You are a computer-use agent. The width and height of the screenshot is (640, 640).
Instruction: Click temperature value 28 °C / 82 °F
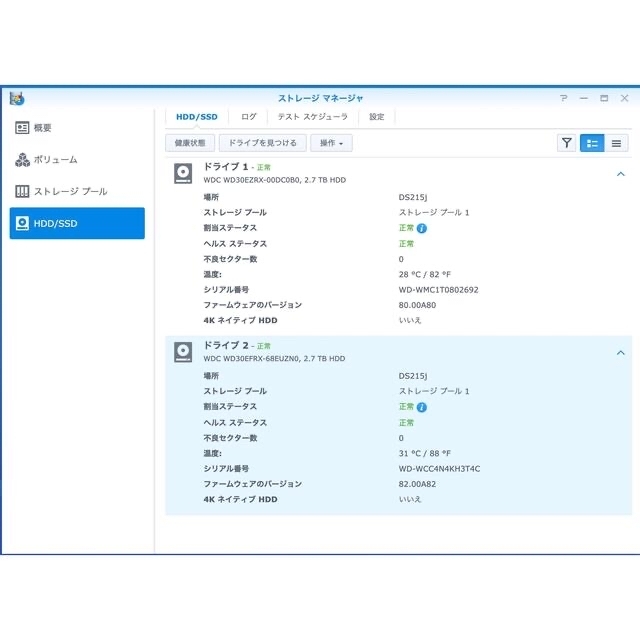point(424,274)
